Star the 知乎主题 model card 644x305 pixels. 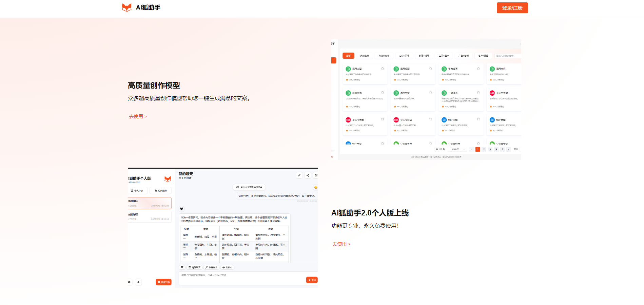pos(479,119)
